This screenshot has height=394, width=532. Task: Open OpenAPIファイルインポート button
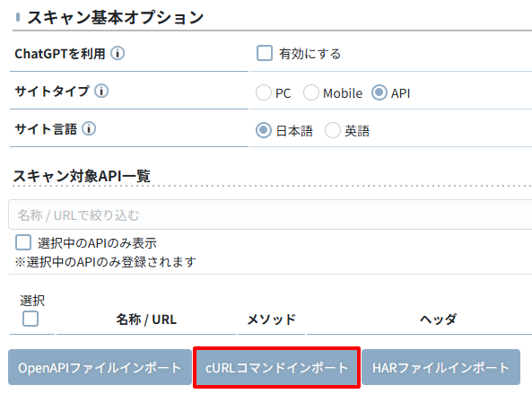click(x=100, y=367)
